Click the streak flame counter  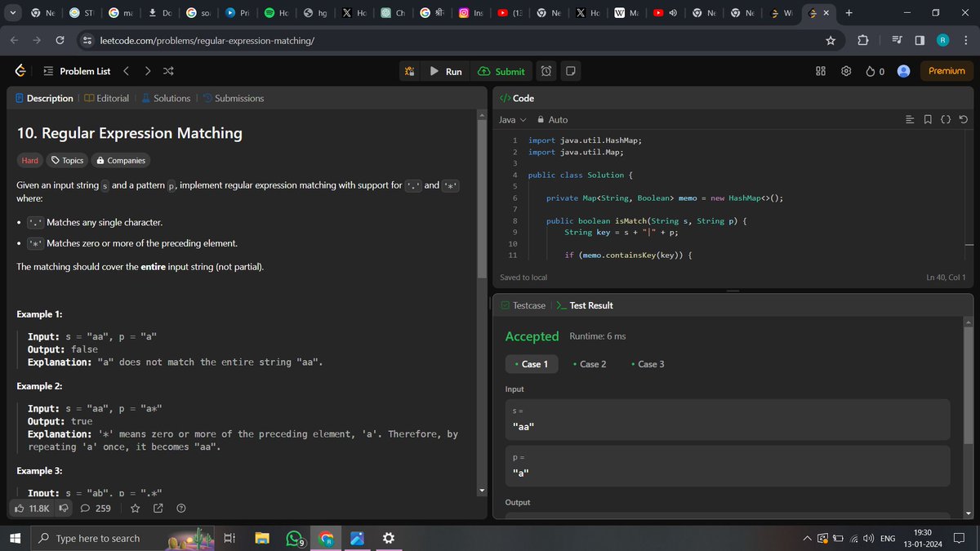tap(875, 71)
